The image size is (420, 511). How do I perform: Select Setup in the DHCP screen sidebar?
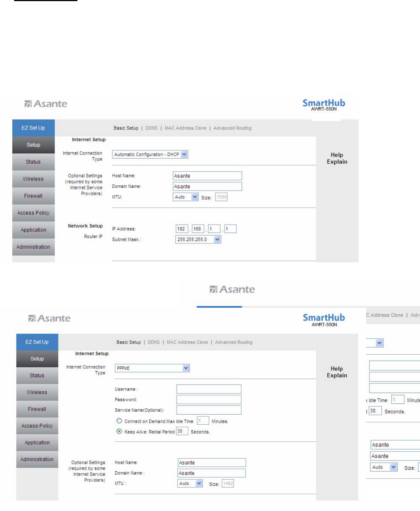[x=34, y=145]
